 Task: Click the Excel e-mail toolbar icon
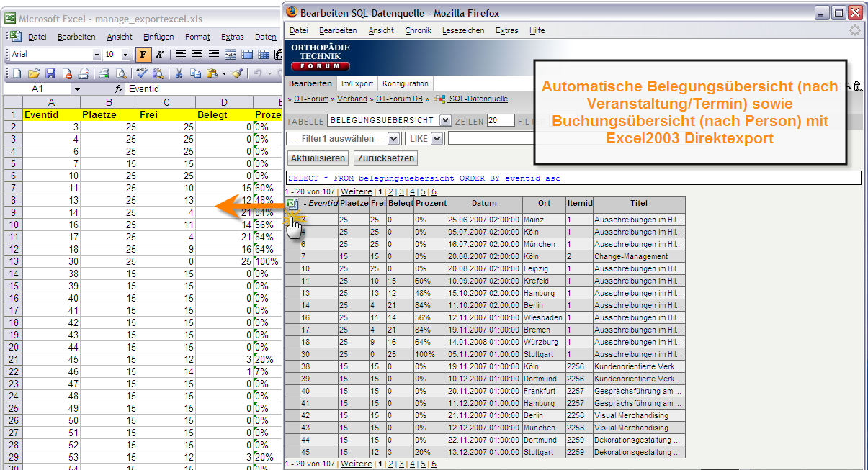click(x=84, y=73)
